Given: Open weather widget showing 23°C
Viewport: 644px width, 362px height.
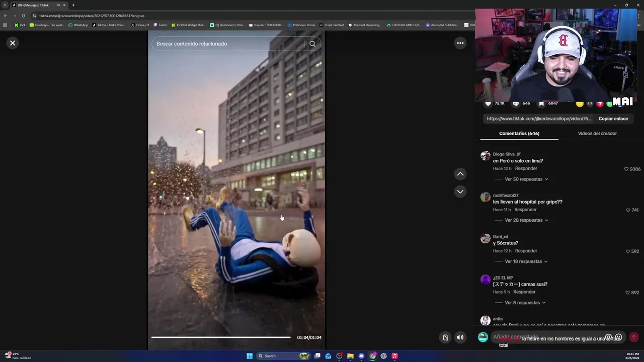Looking at the screenshot, I should tap(18, 356).
